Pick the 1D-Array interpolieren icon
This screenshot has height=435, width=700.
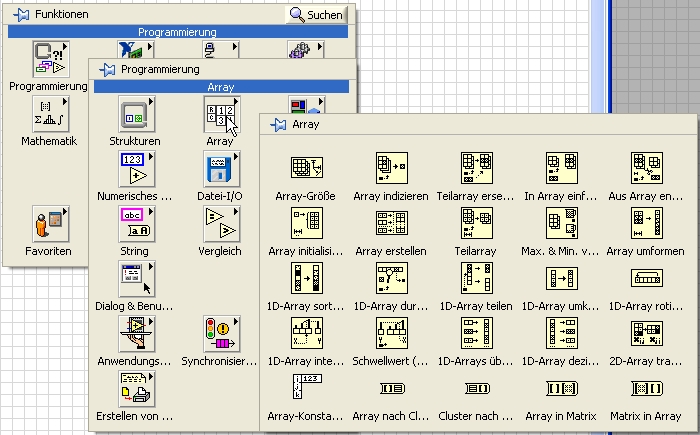pos(307,333)
